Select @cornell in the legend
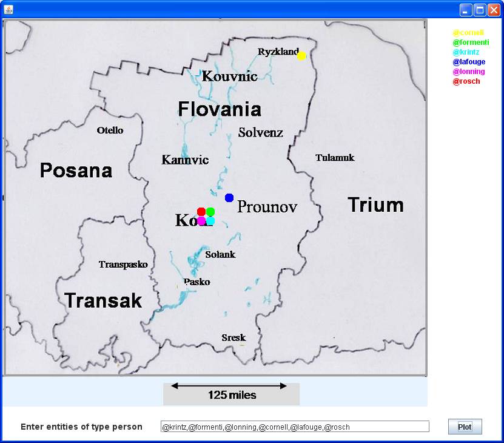 [468, 33]
